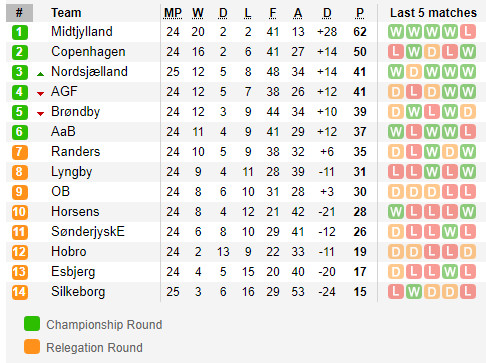Screen dimensions: 486x363
Task: Click the P points column header
Action: point(360,13)
